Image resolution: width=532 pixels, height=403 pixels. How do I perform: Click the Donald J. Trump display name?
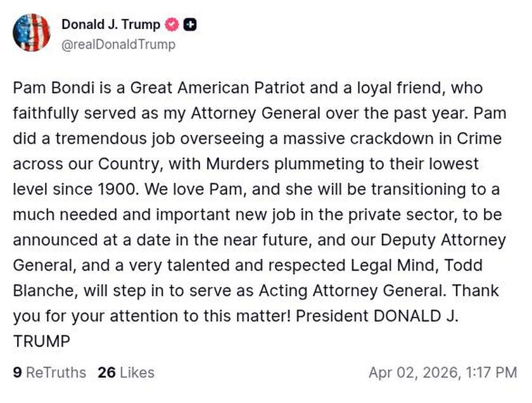tap(111, 25)
